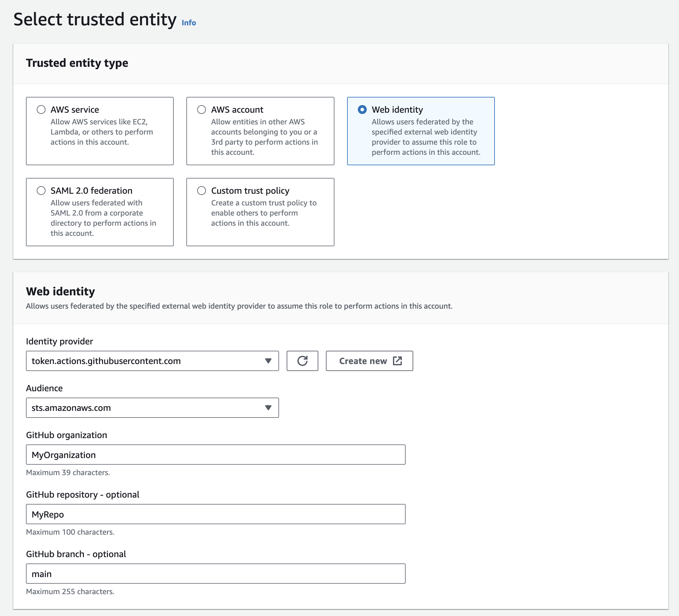
Task: Click the 'Maximum 100 characters.' hint text
Action: [x=70, y=532]
